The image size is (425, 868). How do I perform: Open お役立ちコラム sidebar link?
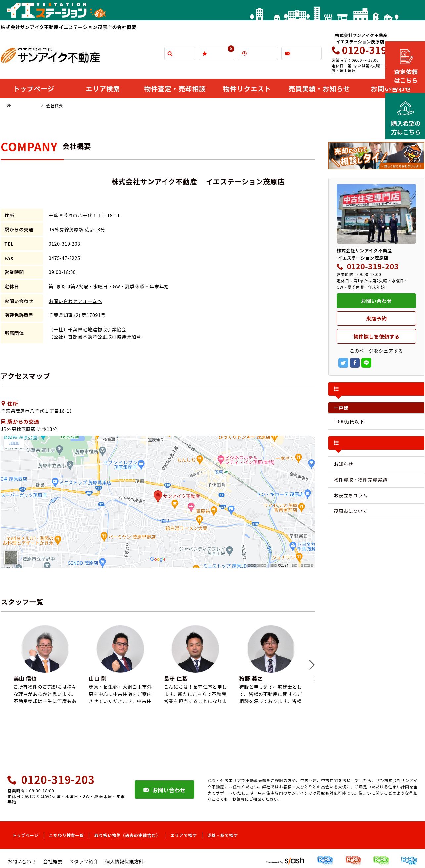click(376, 495)
